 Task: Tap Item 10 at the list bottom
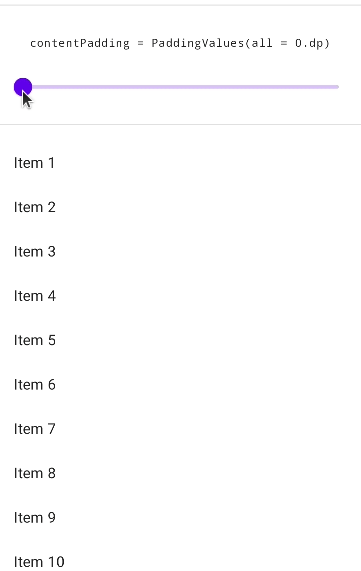pos(180,557)
